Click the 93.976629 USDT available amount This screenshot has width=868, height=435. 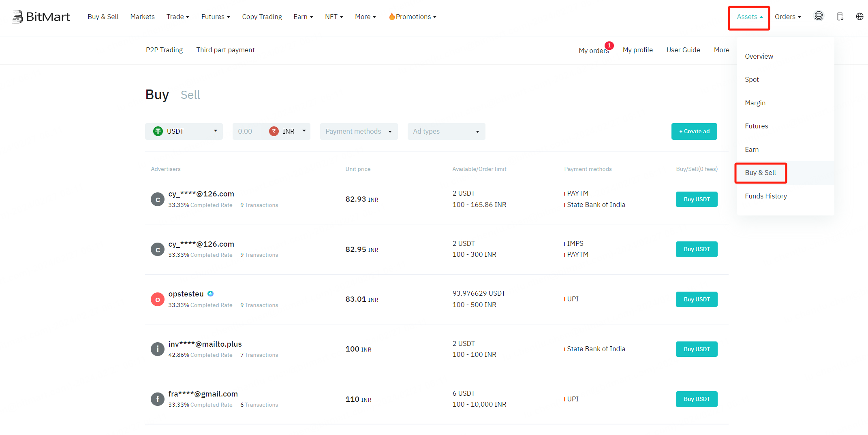[479, 293]
